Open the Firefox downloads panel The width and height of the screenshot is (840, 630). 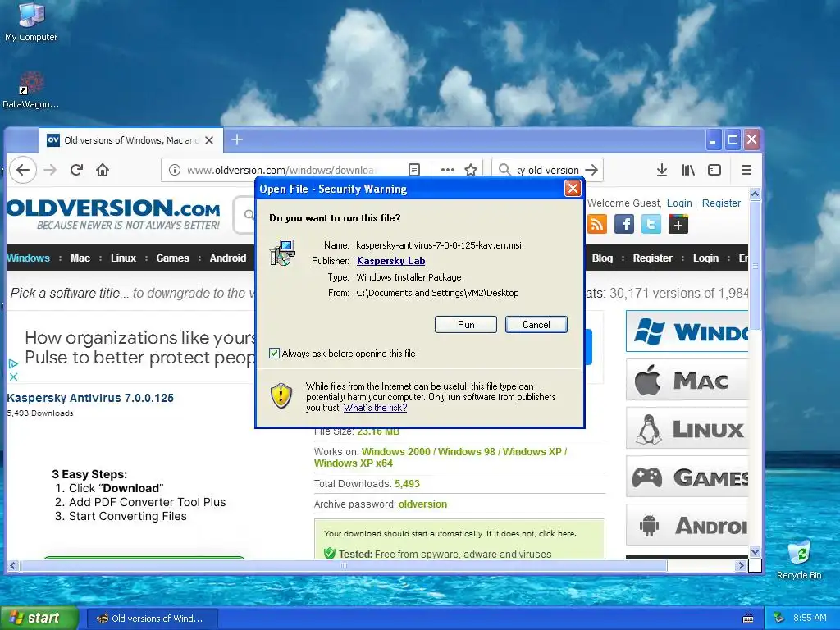[662, 170]
